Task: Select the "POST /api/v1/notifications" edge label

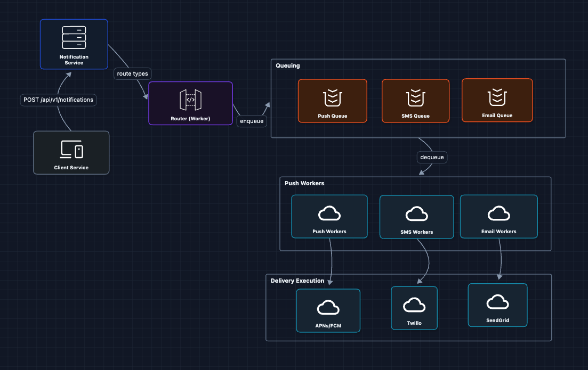Action: point(58,100)
